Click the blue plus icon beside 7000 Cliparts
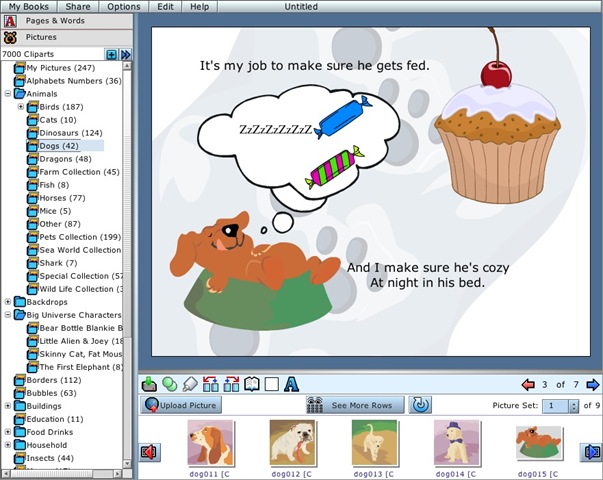 112,55
